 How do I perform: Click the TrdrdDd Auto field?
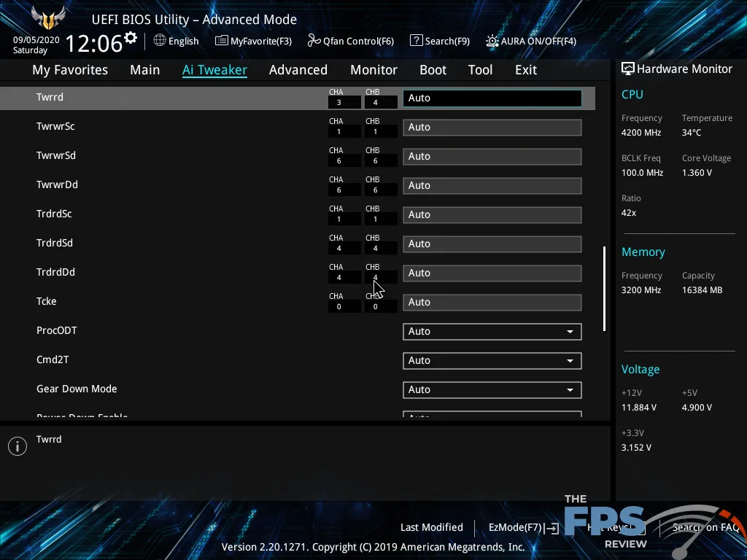492,273
